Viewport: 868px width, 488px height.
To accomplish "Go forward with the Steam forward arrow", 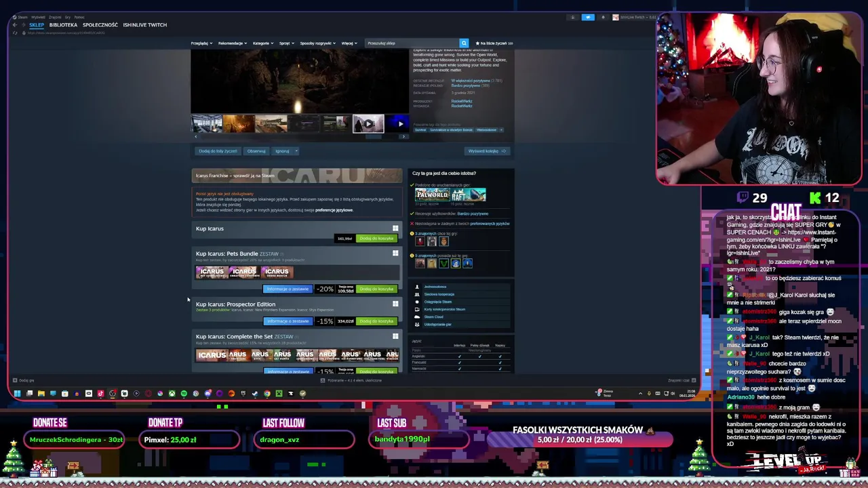I will pyautogui.click(x=23, y=25).
